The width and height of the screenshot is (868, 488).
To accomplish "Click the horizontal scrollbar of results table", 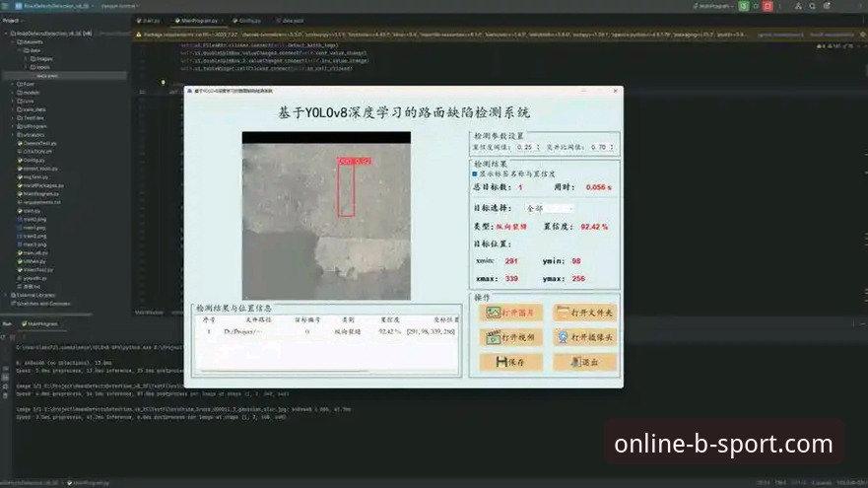I will pyautogui.click(x=283, y=371).
